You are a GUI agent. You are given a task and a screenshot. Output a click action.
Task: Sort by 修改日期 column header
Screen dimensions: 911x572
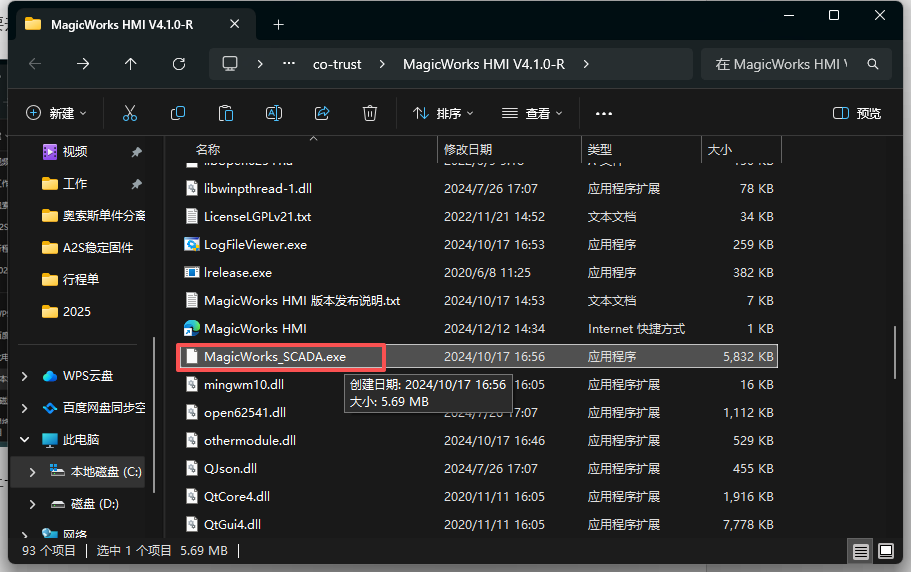tap(468, 150)
